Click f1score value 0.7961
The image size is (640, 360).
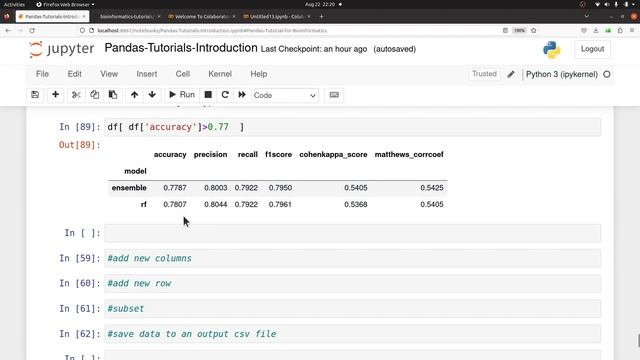coord(280,204)
